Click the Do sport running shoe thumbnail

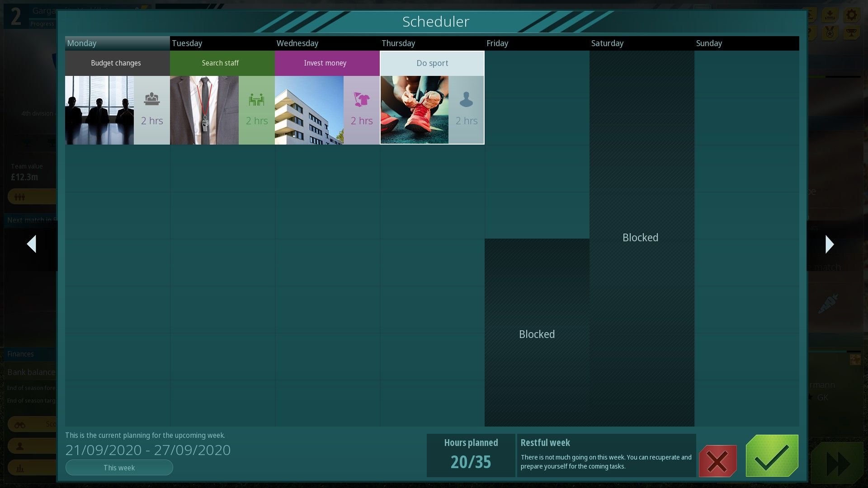(415, 110)
